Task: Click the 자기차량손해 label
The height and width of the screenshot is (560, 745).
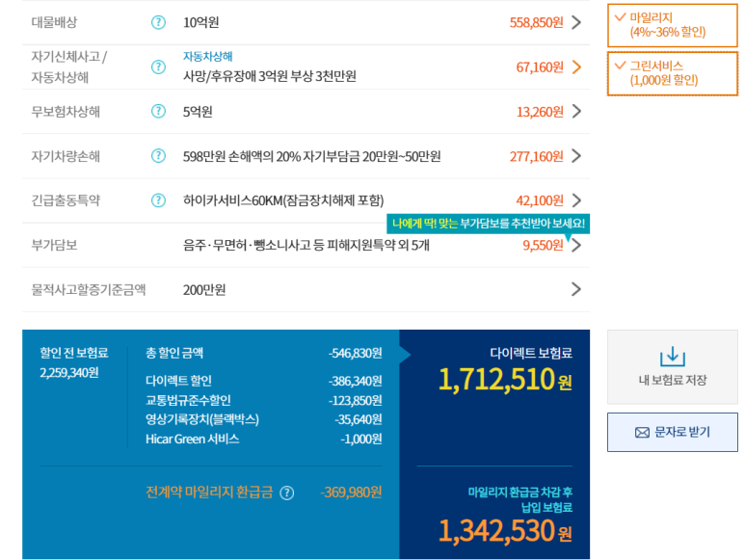Action: tap(66, 156)
